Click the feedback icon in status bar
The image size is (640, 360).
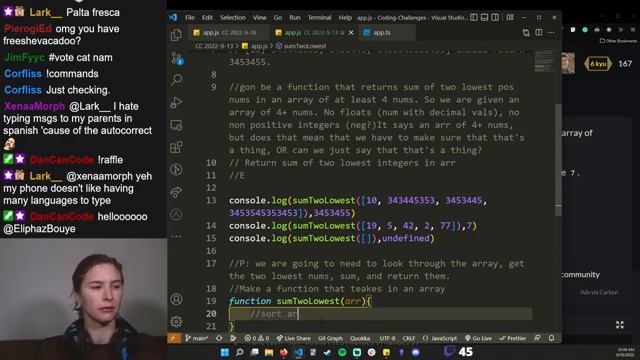pyautogui.click(x=537, y=338)
